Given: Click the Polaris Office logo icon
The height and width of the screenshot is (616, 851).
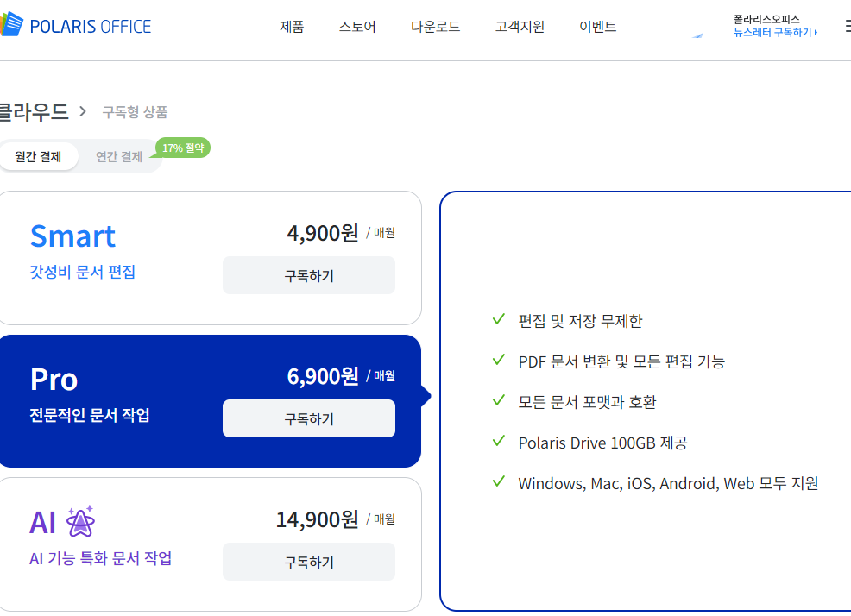Looking at the screenshot, I should (x=12, y=25).
